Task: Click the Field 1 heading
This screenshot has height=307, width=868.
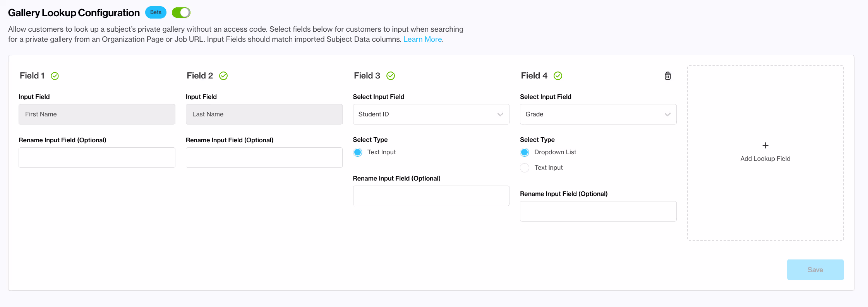Action: pos(32,76)
